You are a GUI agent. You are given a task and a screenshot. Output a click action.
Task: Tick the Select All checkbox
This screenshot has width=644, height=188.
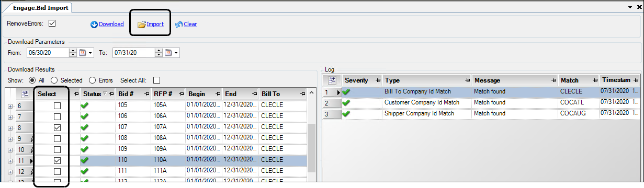[156, 80]
